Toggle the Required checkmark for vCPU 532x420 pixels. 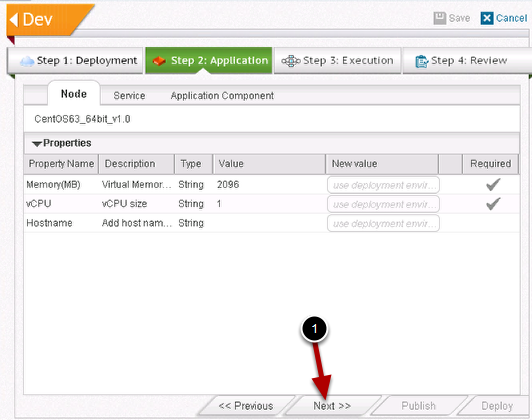pyautogui.click(x=493, y=204)
